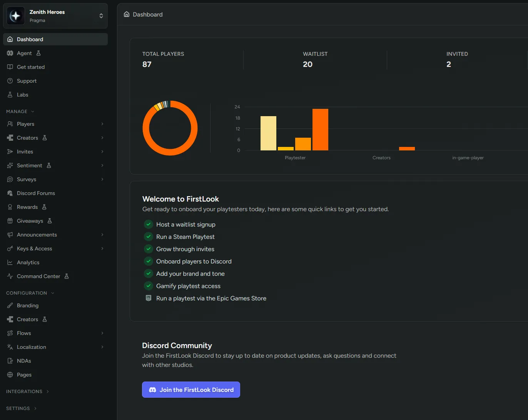Click the Dashboard home icon in sidebar
This screenshot has width=528, height=420.
(x=10, y=39)
